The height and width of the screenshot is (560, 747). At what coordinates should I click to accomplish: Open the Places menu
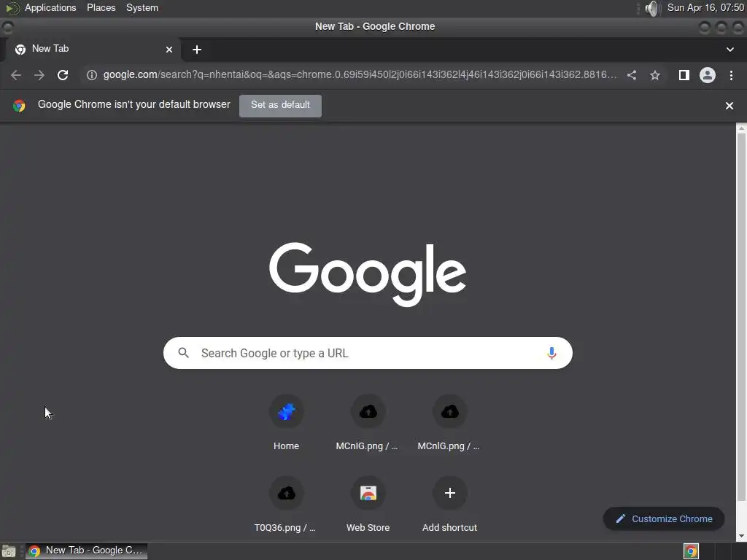[101, 7]
